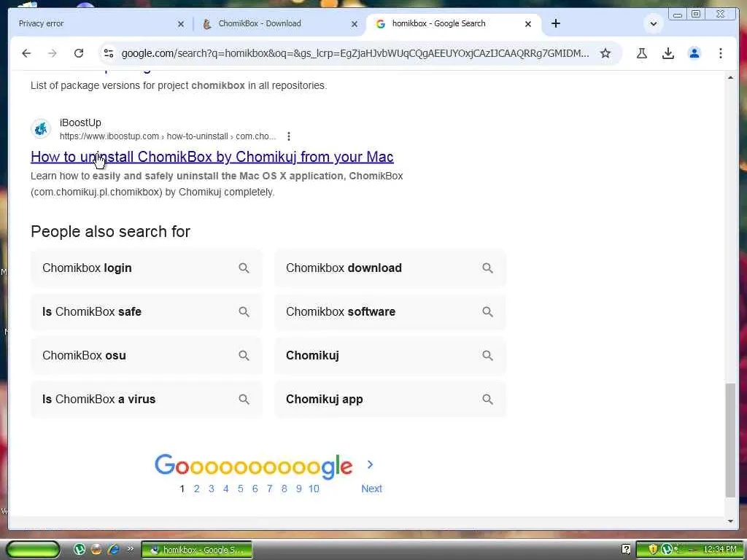The width and height of the screenshot is (747, 560).
Task: Go to results page 10
Action: (314, 489)
